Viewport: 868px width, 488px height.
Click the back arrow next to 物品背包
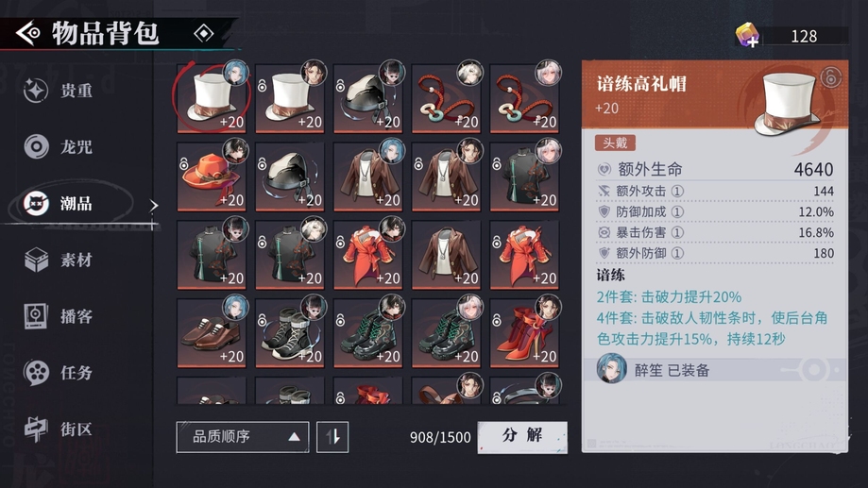click(x=27, y=33)
